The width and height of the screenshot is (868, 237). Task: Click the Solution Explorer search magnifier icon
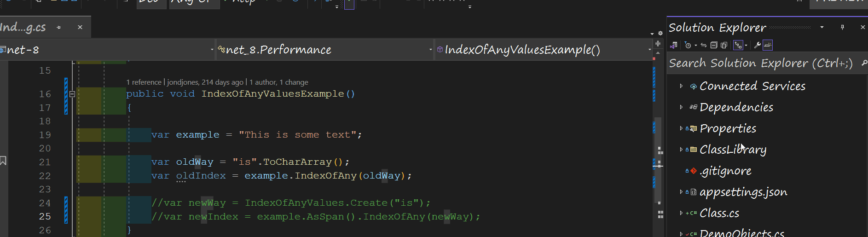[x=864, y=63]
